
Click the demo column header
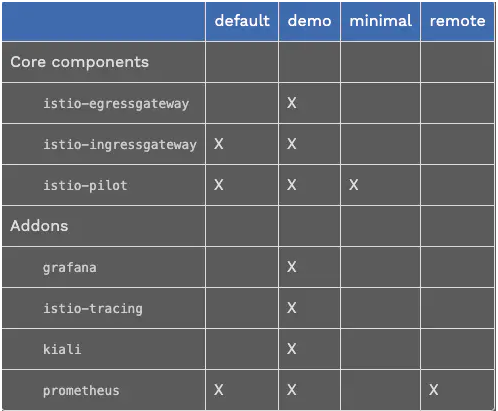point(309,21)
